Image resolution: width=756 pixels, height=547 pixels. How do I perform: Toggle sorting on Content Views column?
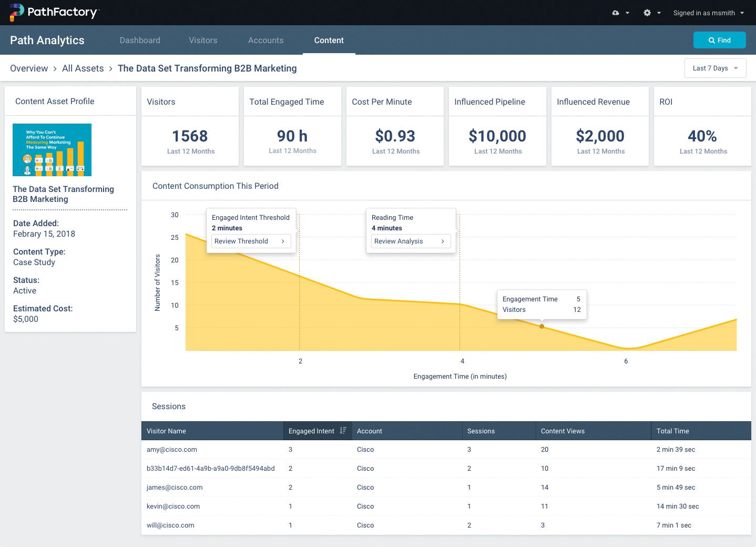pyautogui.click(x=563, y=431)
